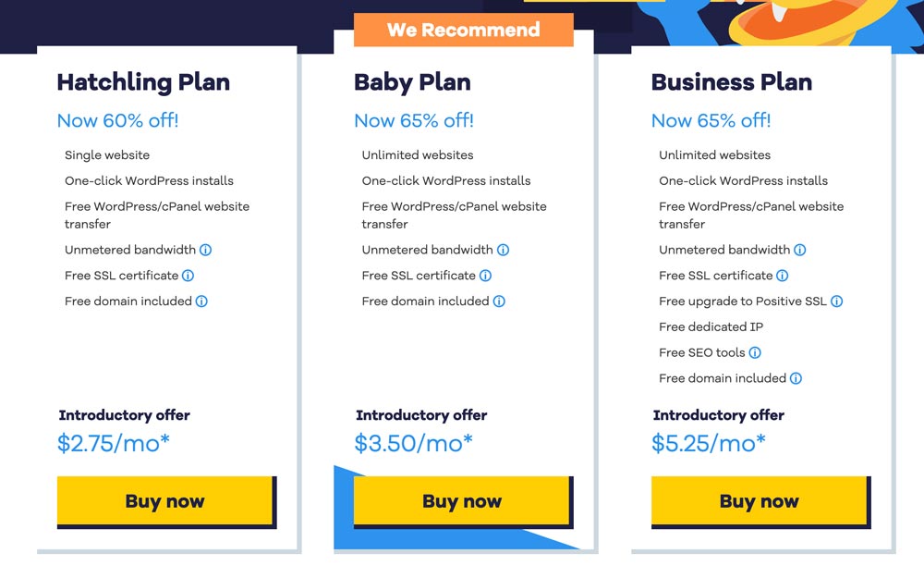Buy the Hatchling Plan now
The width and height of the screenshot is (924, 578).
click(165, 500)
